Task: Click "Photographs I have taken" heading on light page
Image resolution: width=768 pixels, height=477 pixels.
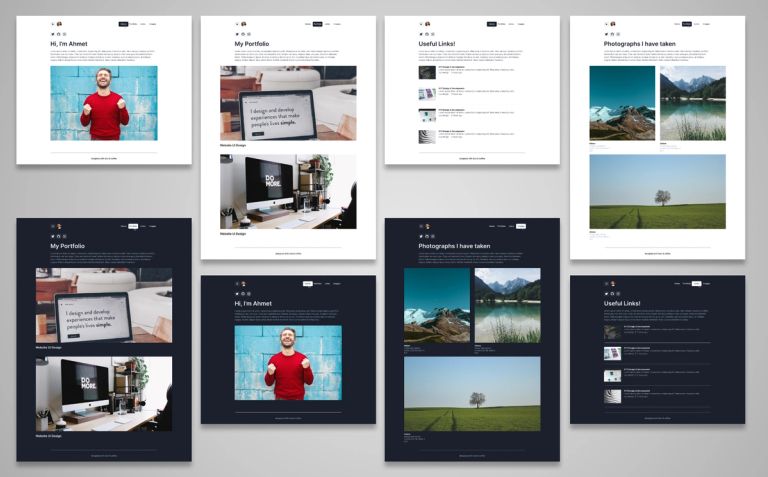Action: coord(640,44)
